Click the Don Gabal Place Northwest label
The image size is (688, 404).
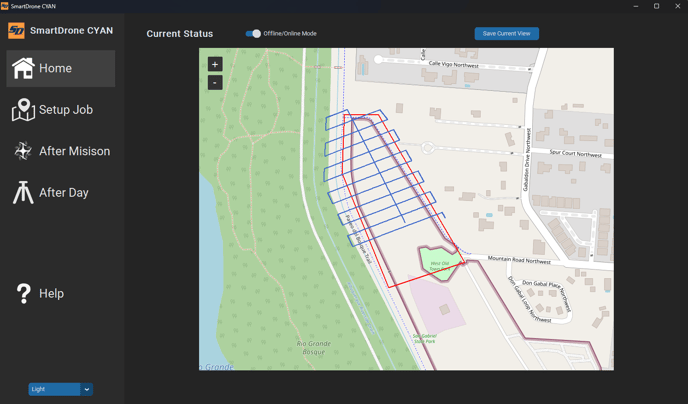(x=547, y=295)
